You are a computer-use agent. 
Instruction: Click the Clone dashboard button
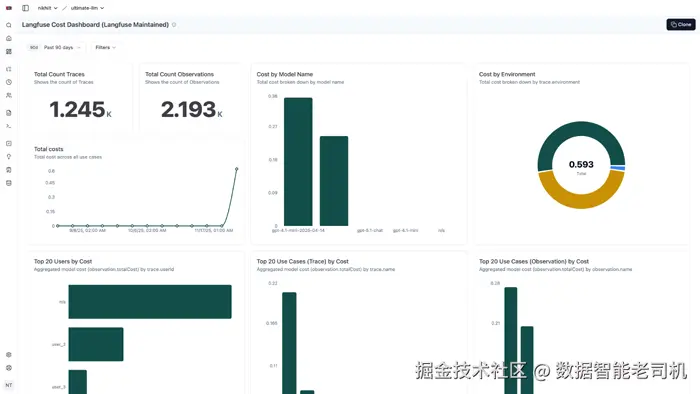point(681,25)
